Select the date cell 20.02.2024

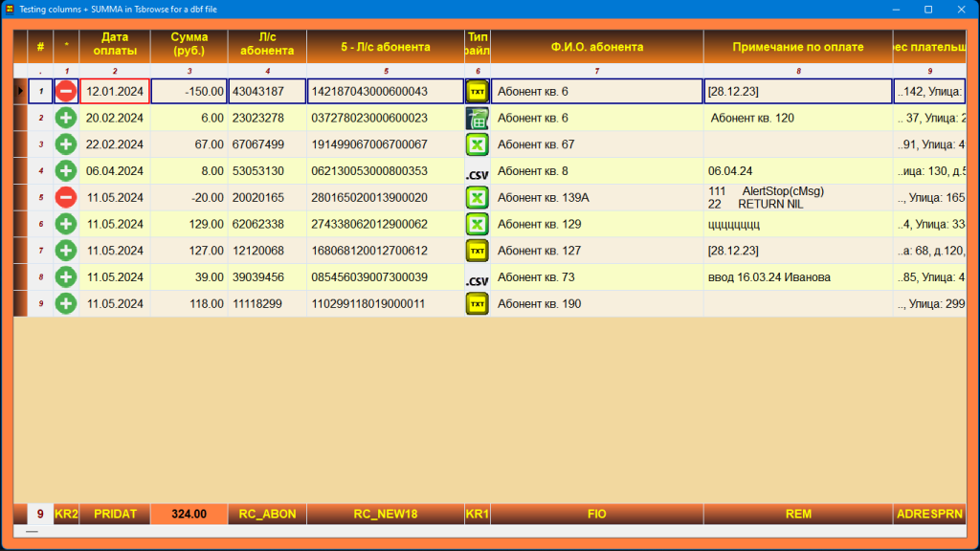(115, 118)
